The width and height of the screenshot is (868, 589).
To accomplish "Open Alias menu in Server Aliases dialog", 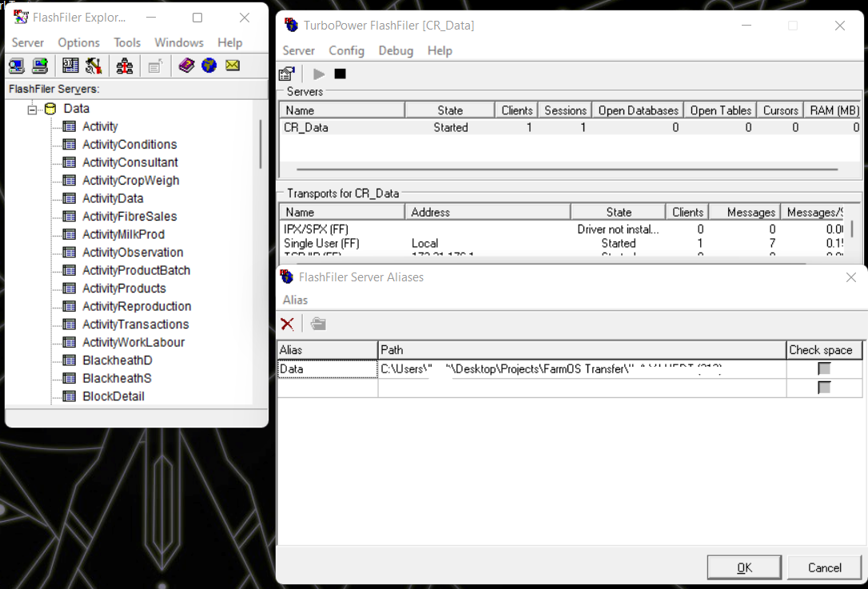I will click(x=295, y=300).
